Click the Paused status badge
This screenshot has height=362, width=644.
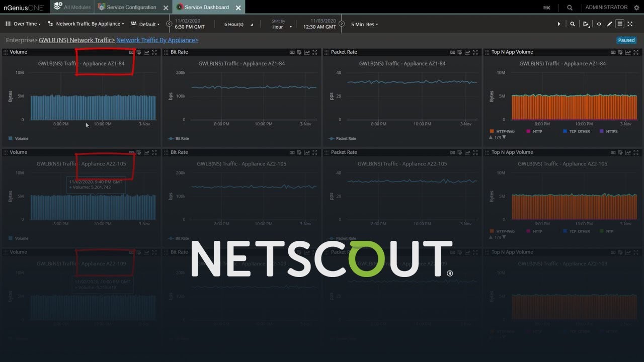click(x=626, y=40)
